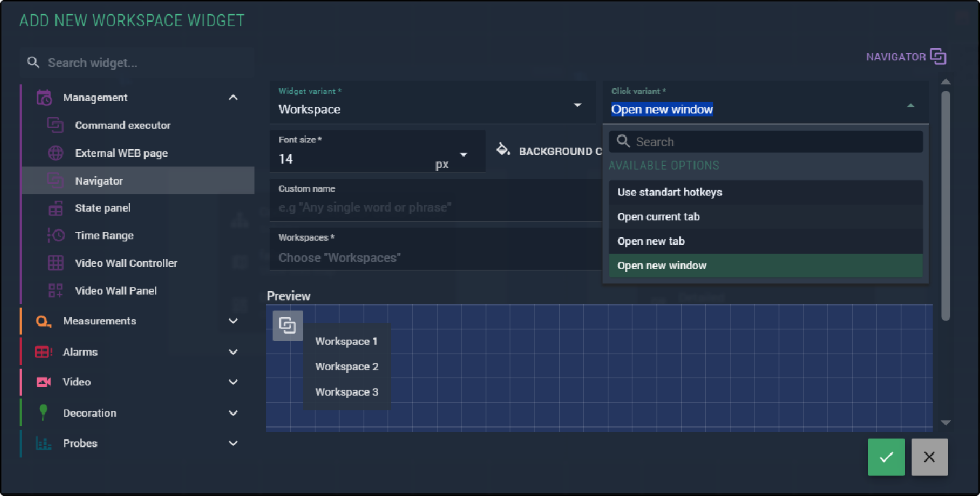Open the font size unit dropdown

click(x=463, y=155)
